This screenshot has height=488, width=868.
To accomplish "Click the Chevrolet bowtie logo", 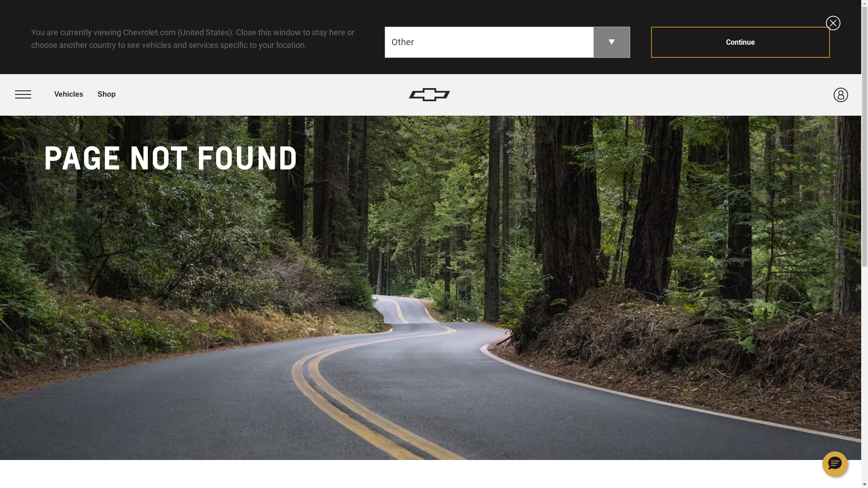I will tap(429, 94).
